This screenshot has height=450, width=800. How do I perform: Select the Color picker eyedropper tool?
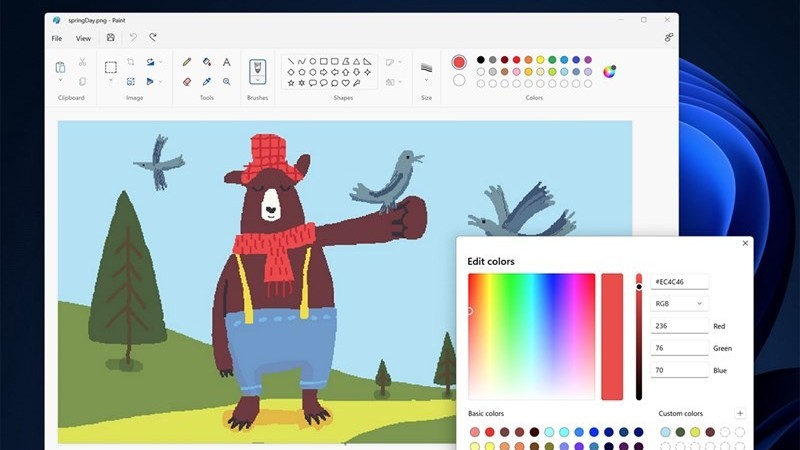(207, 82)
